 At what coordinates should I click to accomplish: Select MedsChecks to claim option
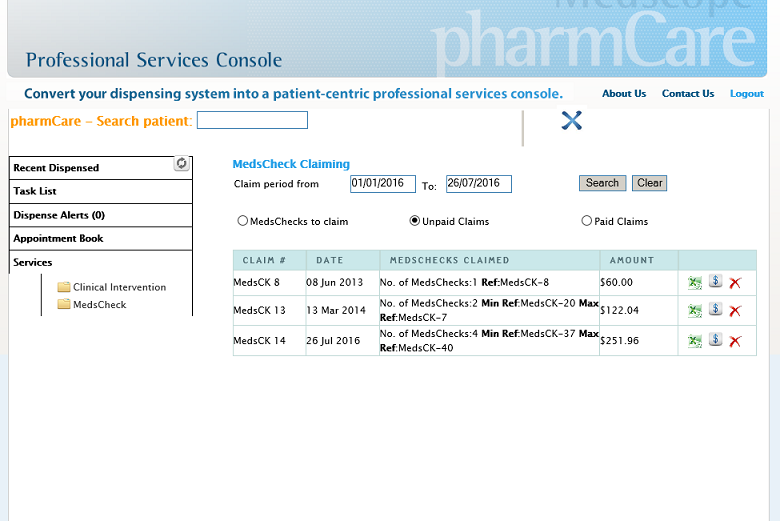tap(242, 220)
